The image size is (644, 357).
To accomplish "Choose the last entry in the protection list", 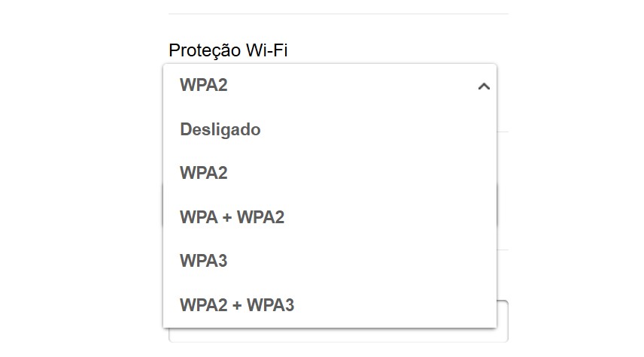I will click(x=237, y=306).
